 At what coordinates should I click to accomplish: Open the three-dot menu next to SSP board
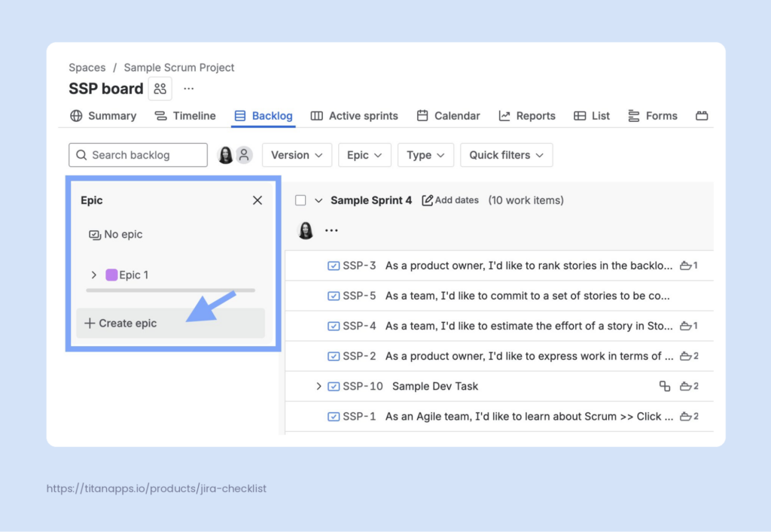tap(189, 89)
